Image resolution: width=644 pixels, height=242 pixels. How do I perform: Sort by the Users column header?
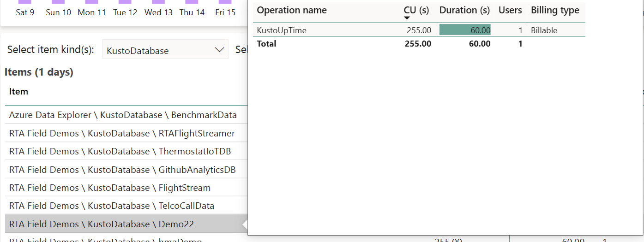coord(510,10)
